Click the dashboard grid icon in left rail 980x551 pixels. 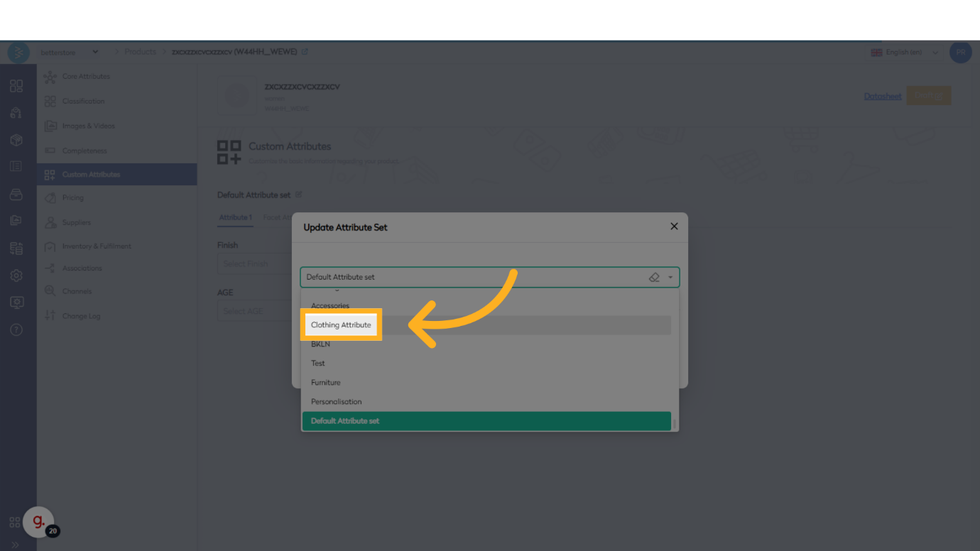coord(16,86)
